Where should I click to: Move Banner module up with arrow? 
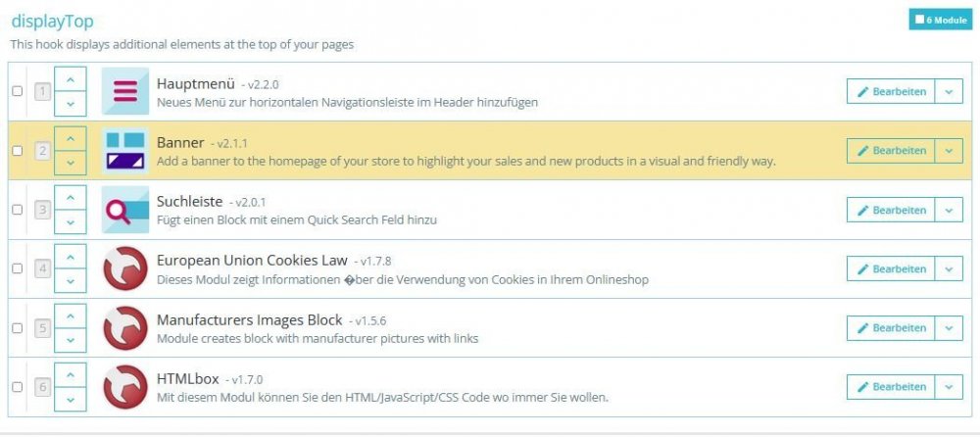pos(70,138)
